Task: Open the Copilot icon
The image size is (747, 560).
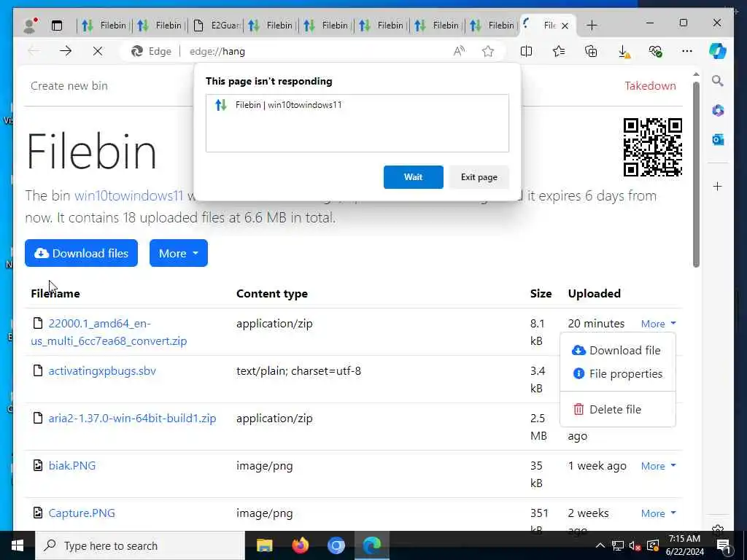Action: click(718, 51)
